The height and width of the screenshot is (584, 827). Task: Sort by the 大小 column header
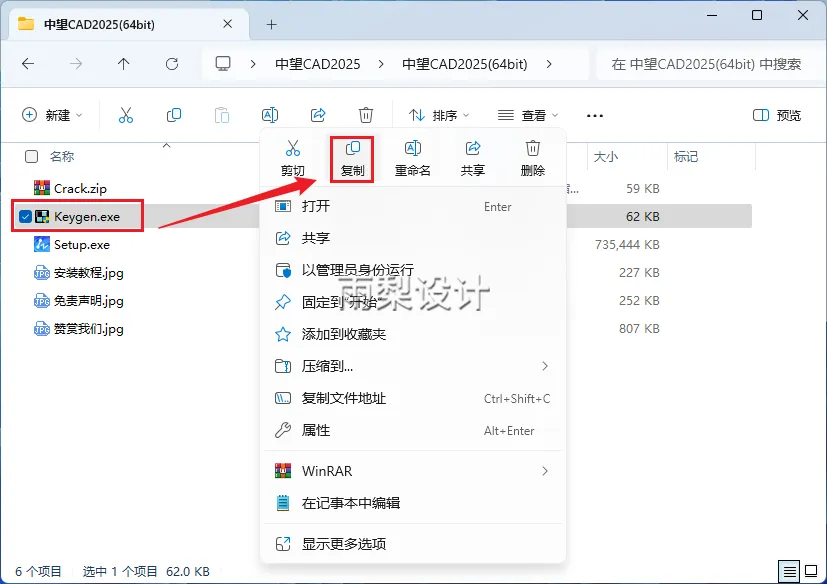[605, 157]
